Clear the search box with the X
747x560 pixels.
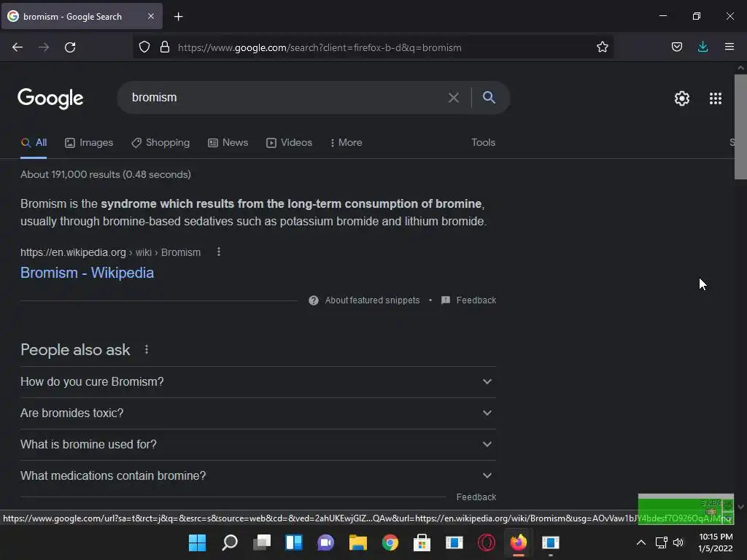454,98
